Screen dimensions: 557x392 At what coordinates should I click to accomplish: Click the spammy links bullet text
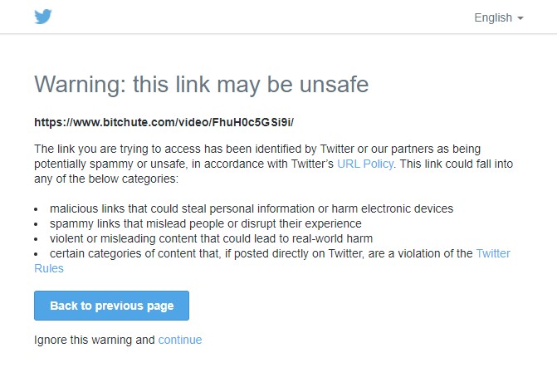coord(205,223)
